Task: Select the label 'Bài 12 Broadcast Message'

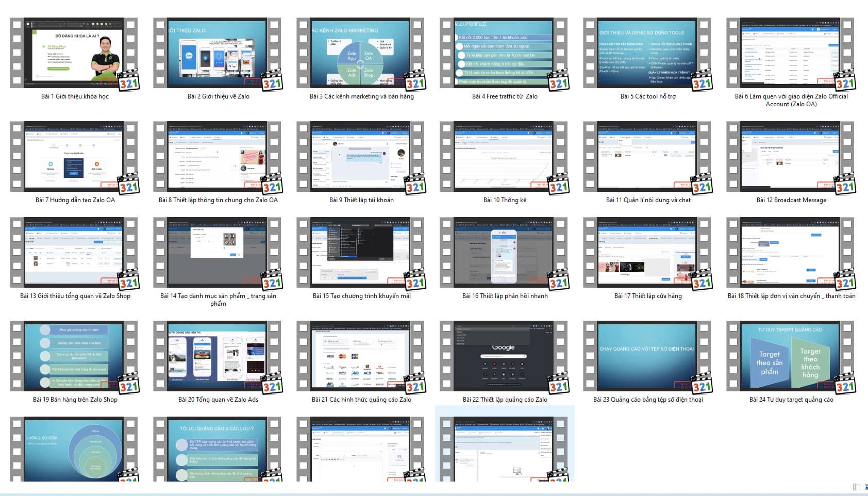Action: [791, 200]
